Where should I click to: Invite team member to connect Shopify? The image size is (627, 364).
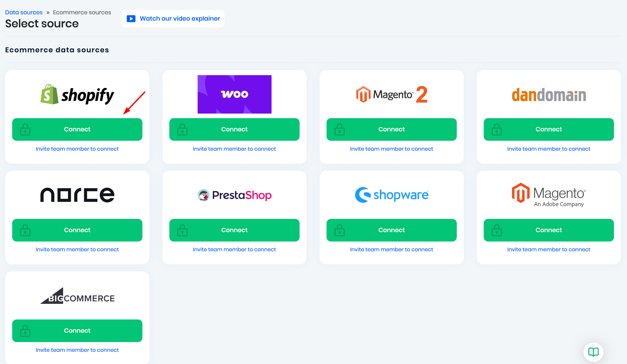click(x=77, y=149)
